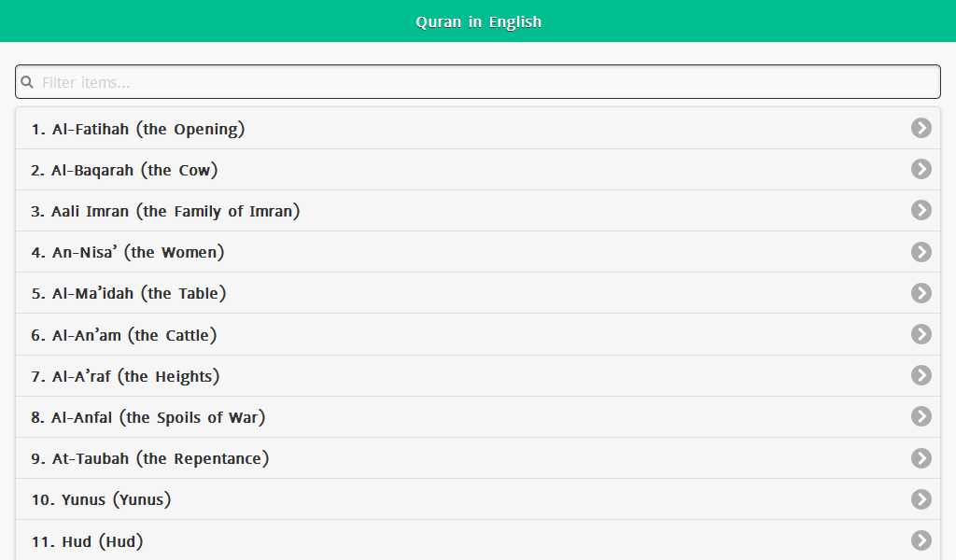
Task: Go to 8. Al-Anfal (the Spoils of War)
Action: click(148, 417)
